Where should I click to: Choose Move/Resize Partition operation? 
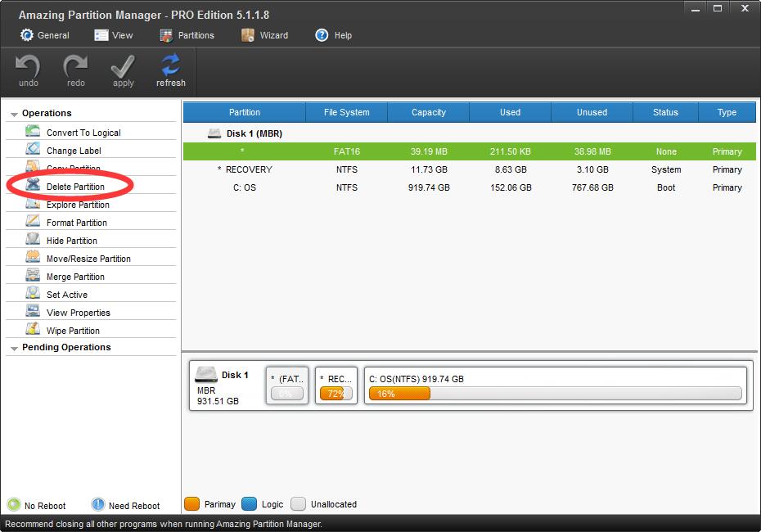tap(91, 259)
